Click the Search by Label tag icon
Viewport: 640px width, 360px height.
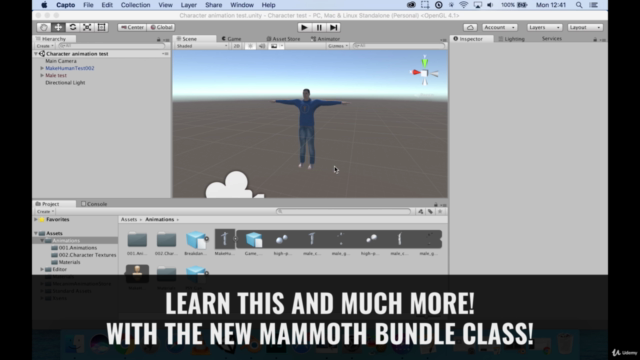coord(430,211)
